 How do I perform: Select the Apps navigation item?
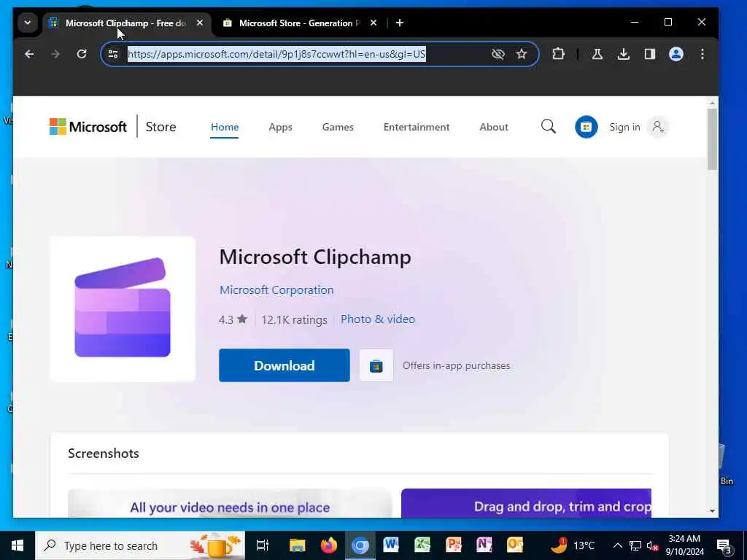tap(280, 127)
